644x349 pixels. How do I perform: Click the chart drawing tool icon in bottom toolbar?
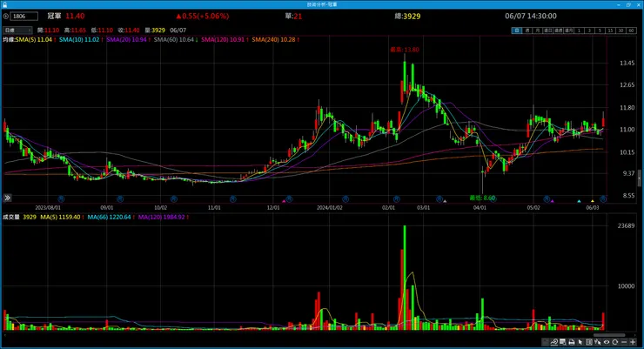coord(554,342)
